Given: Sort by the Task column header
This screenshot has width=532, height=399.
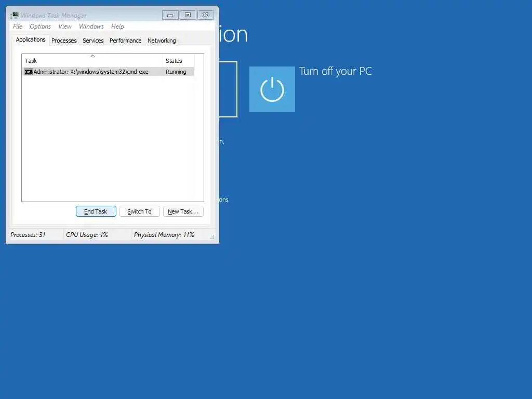Looking at the screenshot, I should pos(92,60).
